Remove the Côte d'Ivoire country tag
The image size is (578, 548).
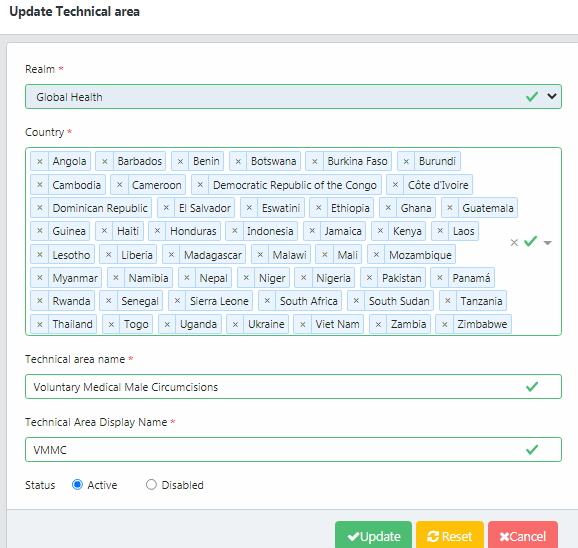(395, 185)
